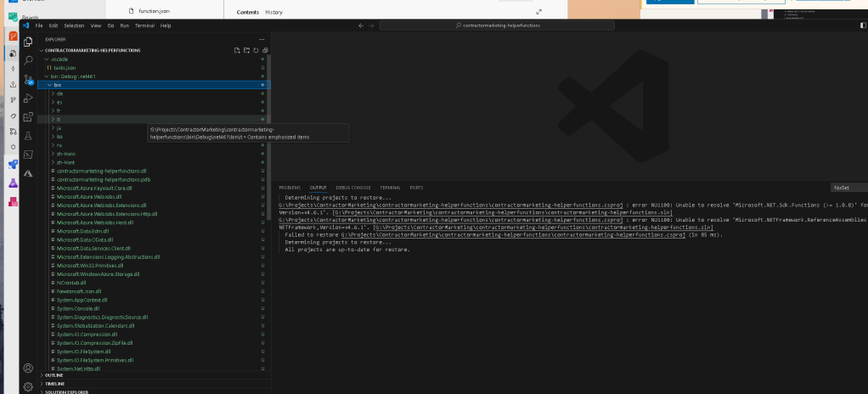Image resolution: width=868 pixels, height=394 pixels.
Task: Go forward using title bar arrow
Action: (x=371, y=25)
